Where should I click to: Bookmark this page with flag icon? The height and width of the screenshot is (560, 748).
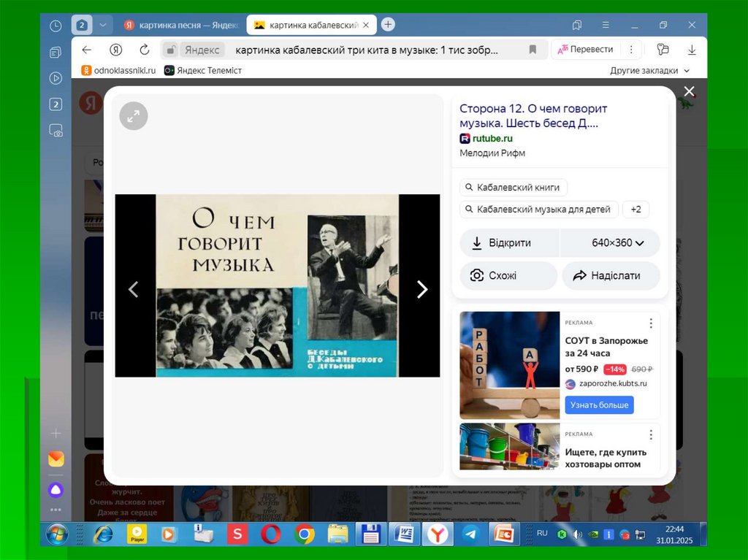[x=533, y=50]
